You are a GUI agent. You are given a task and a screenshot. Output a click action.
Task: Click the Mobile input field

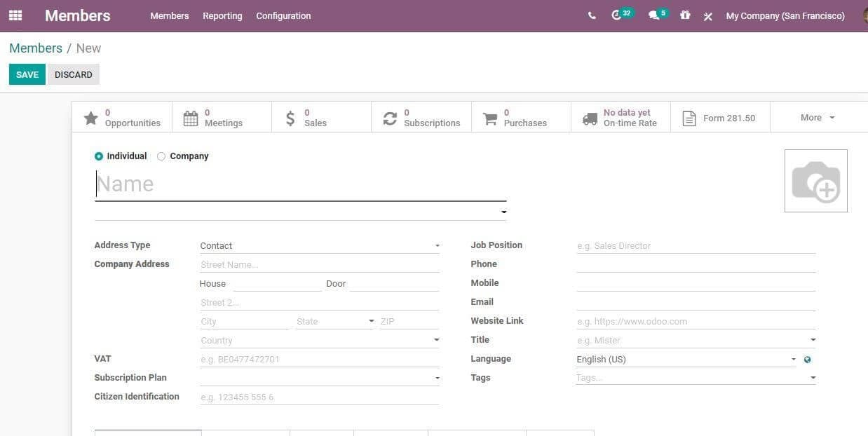[696, 284]
